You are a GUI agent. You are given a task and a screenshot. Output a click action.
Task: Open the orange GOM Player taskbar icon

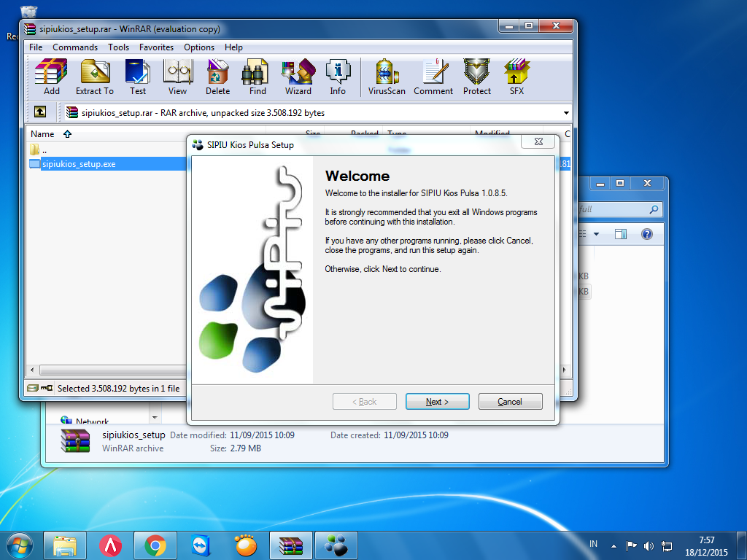(x=246, y=545)
